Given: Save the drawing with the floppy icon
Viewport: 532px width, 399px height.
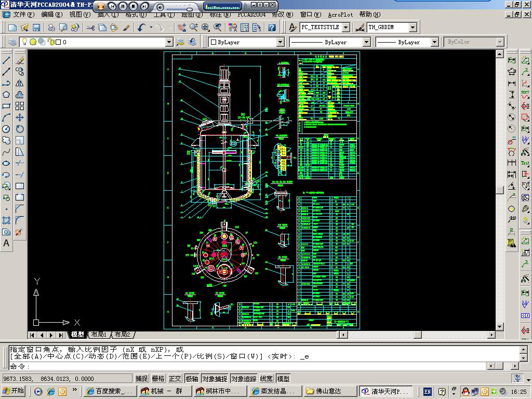Looking at the screenshot, I should [36, 28].
